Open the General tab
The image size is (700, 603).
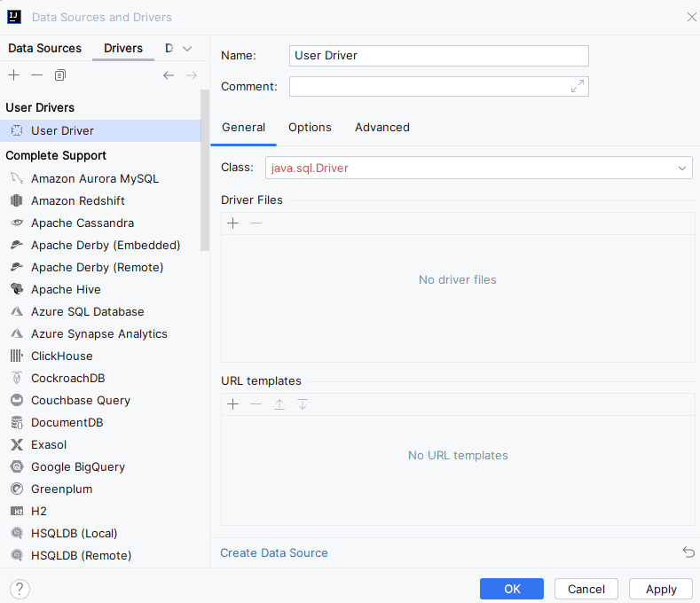coord(243,128)
